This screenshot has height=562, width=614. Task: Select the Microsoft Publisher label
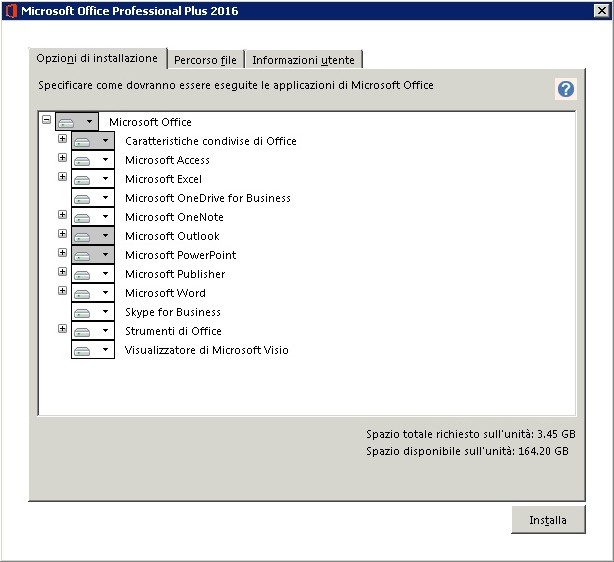pyautogui.click(x=175, y=274)
